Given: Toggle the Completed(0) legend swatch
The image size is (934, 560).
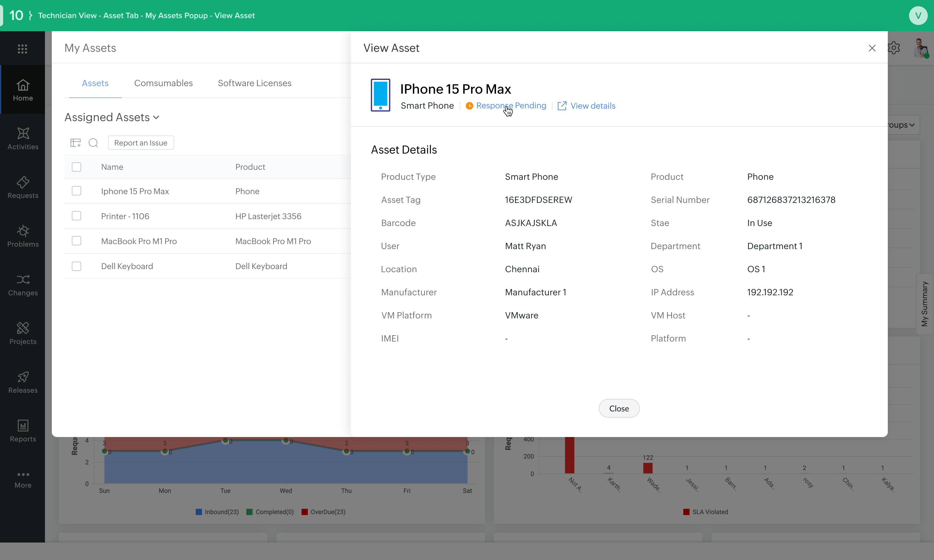Looking at the screenshot, I should click(249, 512).
